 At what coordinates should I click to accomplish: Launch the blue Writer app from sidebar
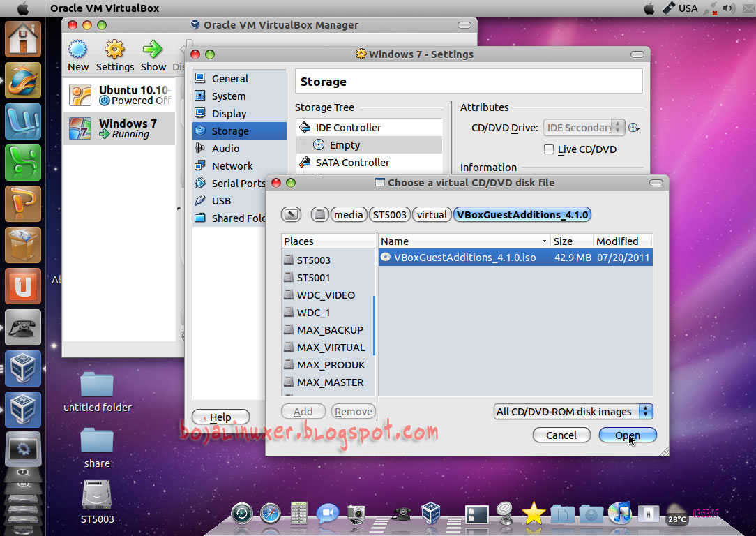tap(22, 121)
